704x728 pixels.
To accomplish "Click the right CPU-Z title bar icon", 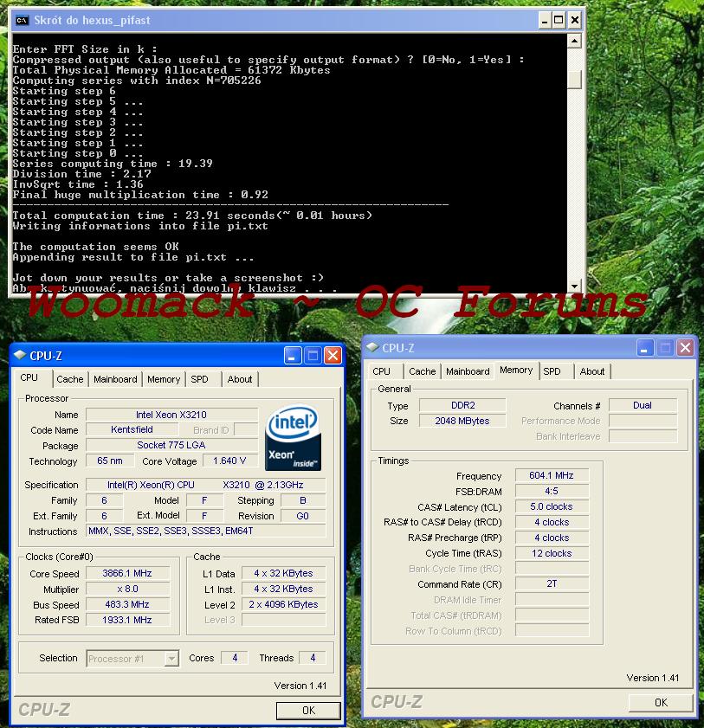I will tap(372, 347).
